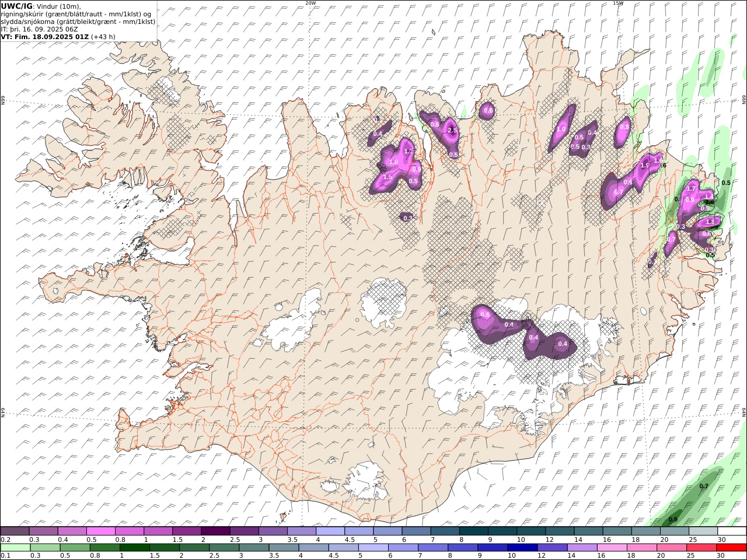Click the deep blue swatch between 10 and 12, lower legend
This screenshot has width=747, height=560.
[x=522, y=547]
